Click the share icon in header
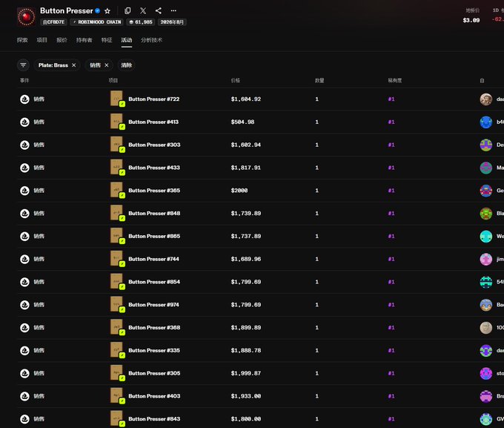 click(158, 10)
